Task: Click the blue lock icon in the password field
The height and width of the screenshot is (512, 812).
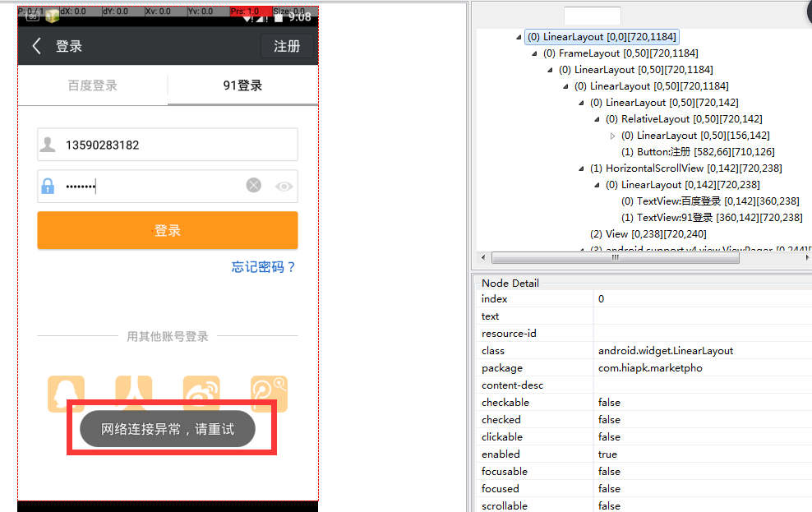Action: click(x=48, y=186)
